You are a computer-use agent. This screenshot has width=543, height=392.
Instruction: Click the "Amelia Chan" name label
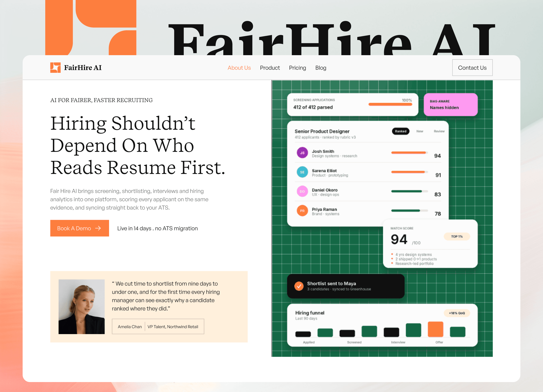click(130, 327)
